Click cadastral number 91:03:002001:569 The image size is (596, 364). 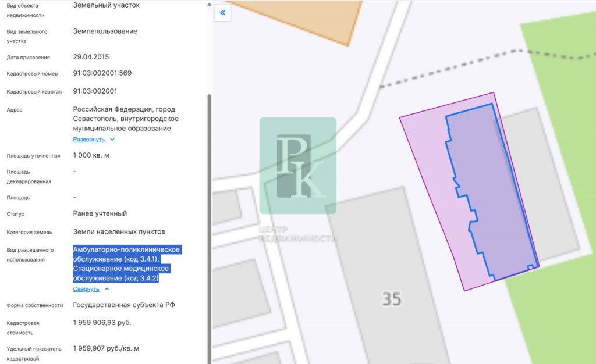point(102,73)
